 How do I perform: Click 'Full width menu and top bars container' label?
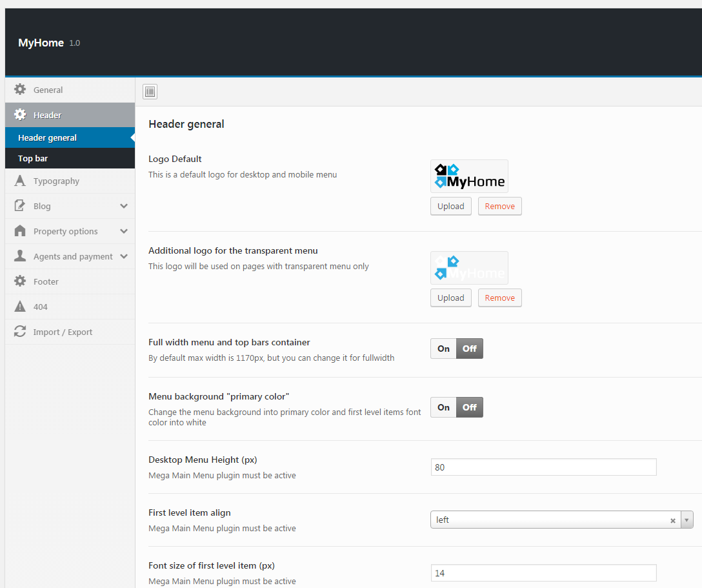point(229,342)
